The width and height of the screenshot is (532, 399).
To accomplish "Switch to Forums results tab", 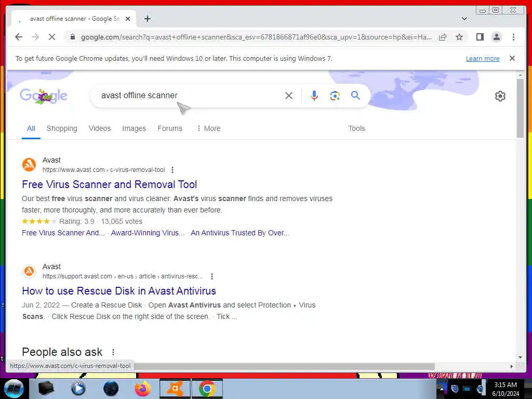I will 170,129.
